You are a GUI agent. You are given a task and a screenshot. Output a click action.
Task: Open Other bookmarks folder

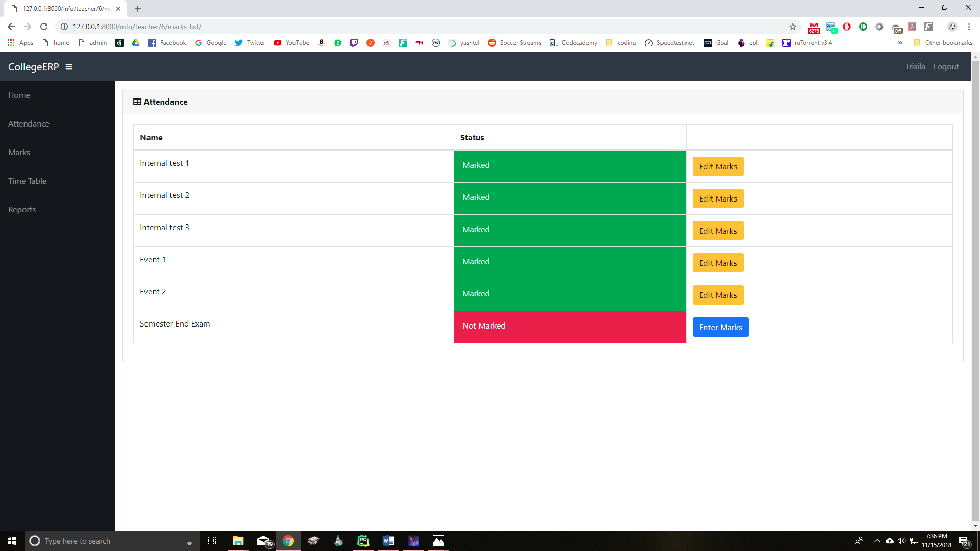[943, 43]
